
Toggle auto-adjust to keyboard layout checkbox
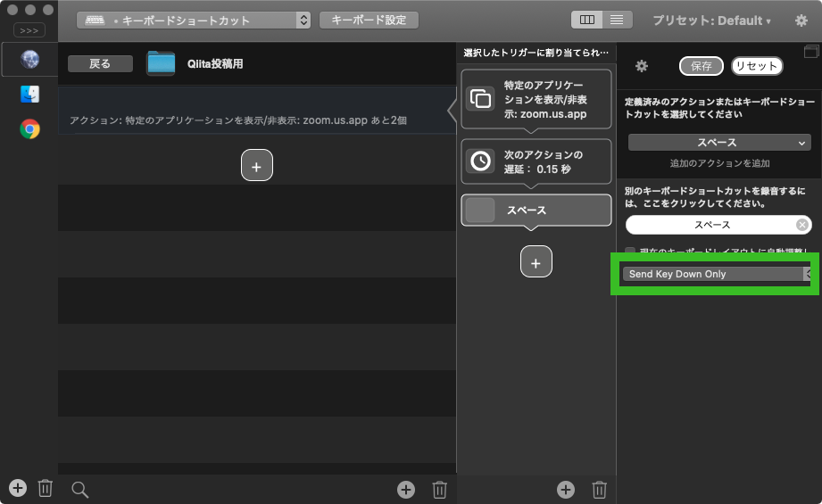tap(630, 252)
